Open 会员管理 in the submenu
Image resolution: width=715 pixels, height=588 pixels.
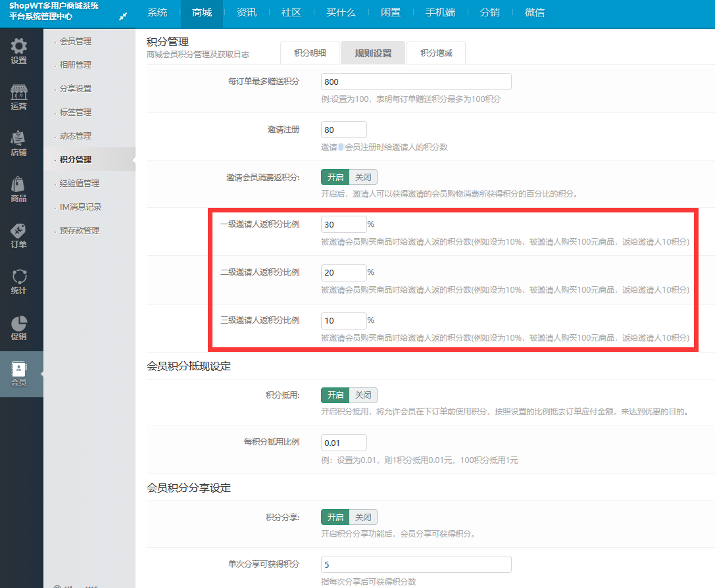[76, 41]
